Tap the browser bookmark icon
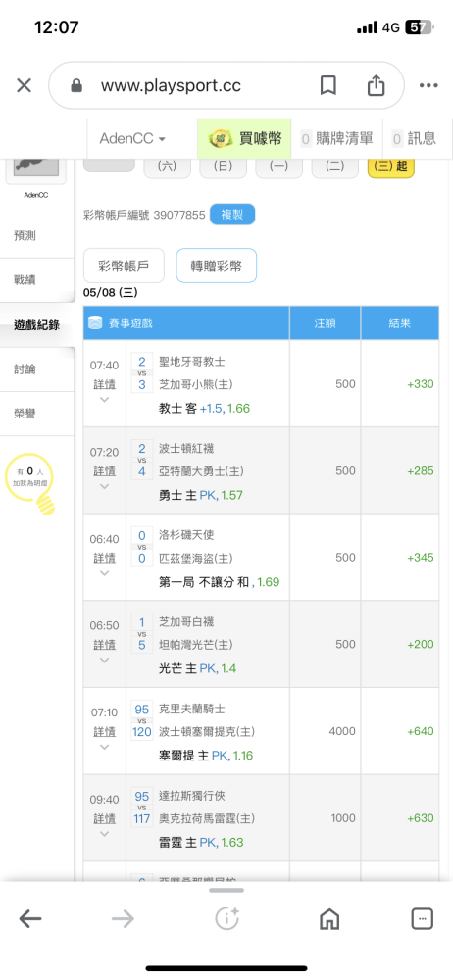 [327, 85]
